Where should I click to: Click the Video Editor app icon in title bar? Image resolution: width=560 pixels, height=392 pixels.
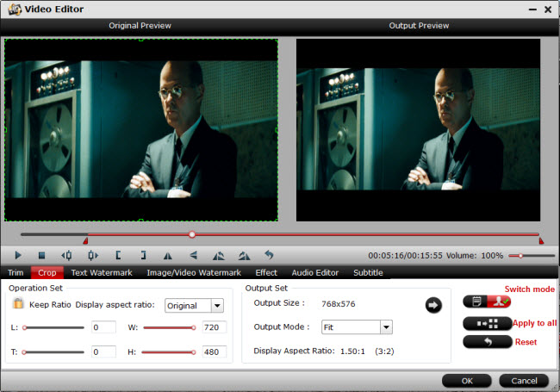coord(15,9)
